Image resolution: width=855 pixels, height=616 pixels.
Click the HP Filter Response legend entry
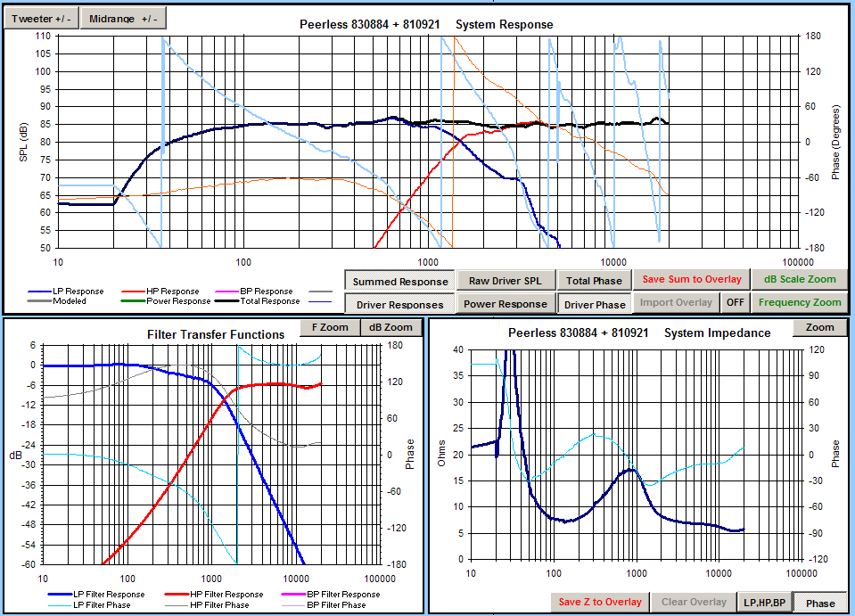(x=214, y=595)
